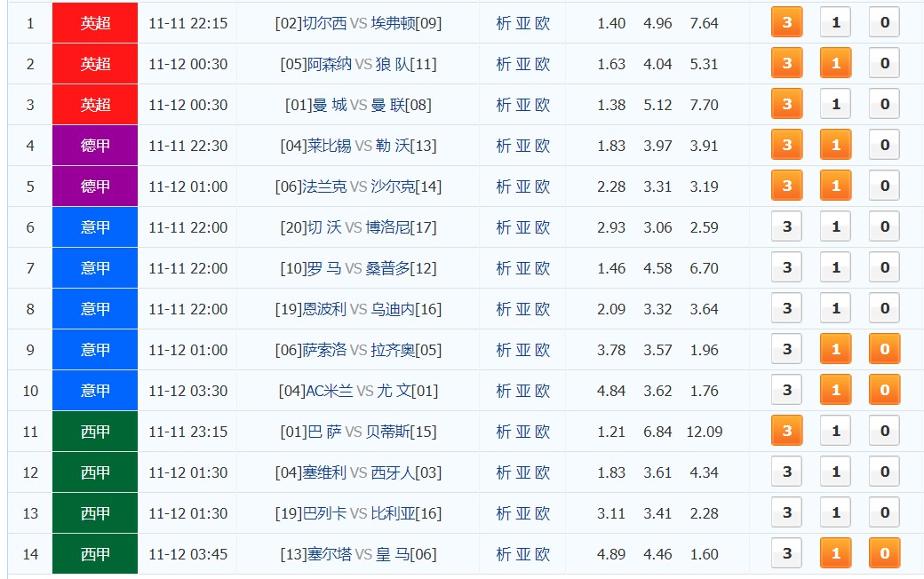Select 3 for 切沃 VS 博洛尼 match
Image resolution: width=924 pixels, height=579 pixels.
tap(786, 226)
